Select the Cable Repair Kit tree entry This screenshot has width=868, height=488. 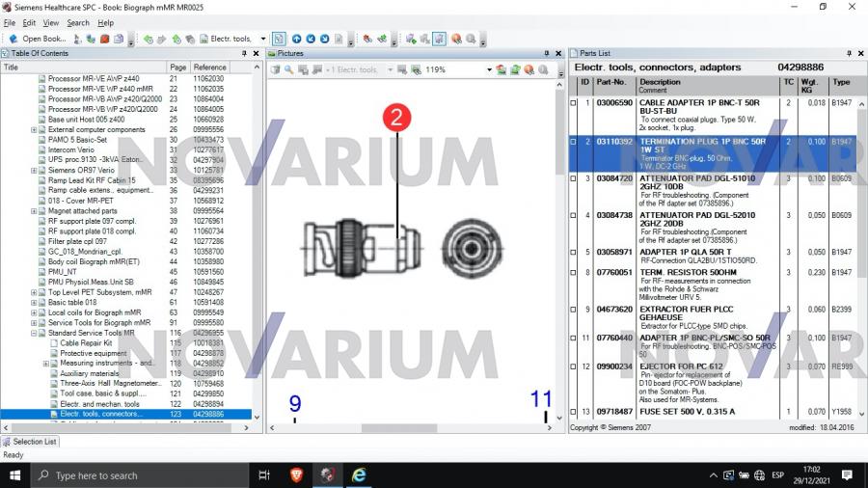[x=86, y=342]
